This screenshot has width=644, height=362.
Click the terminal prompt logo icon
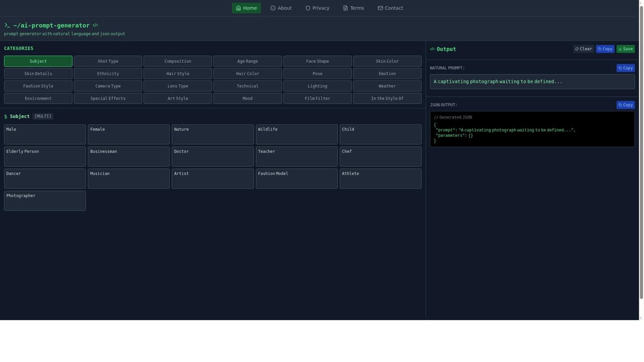tap(7, 25)
